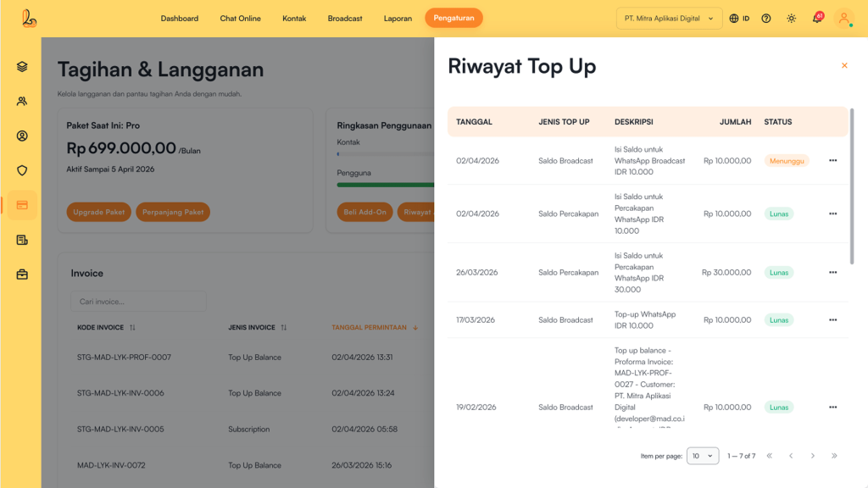
Task: Open actions menu for 26/03/2026 top up
Action: click(x=832, y=273)
